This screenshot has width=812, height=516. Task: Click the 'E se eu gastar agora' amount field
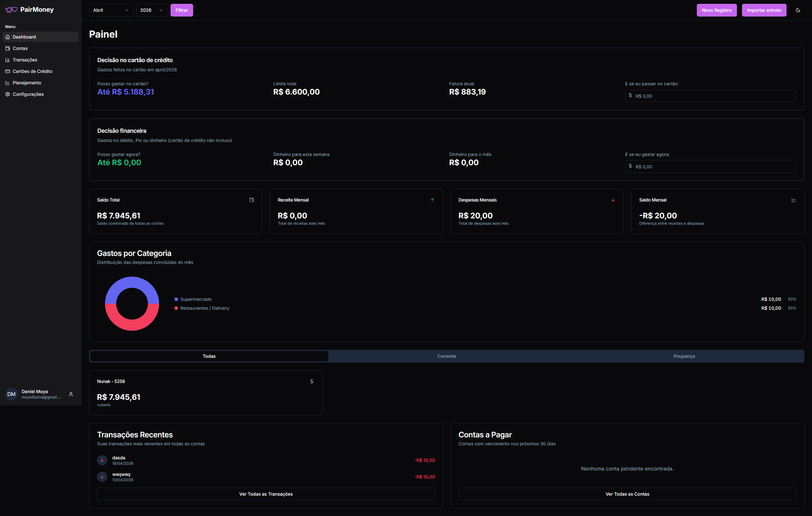pos(710,166)
